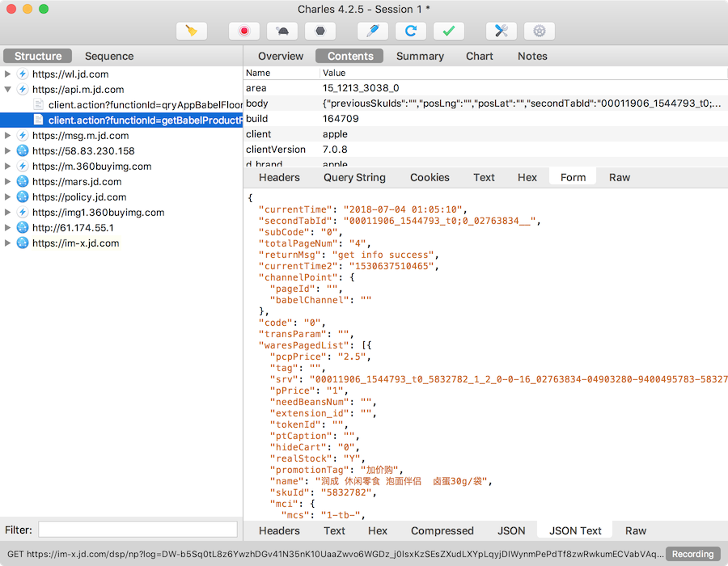Open the request Headers tab

click(x=279, y=177)
